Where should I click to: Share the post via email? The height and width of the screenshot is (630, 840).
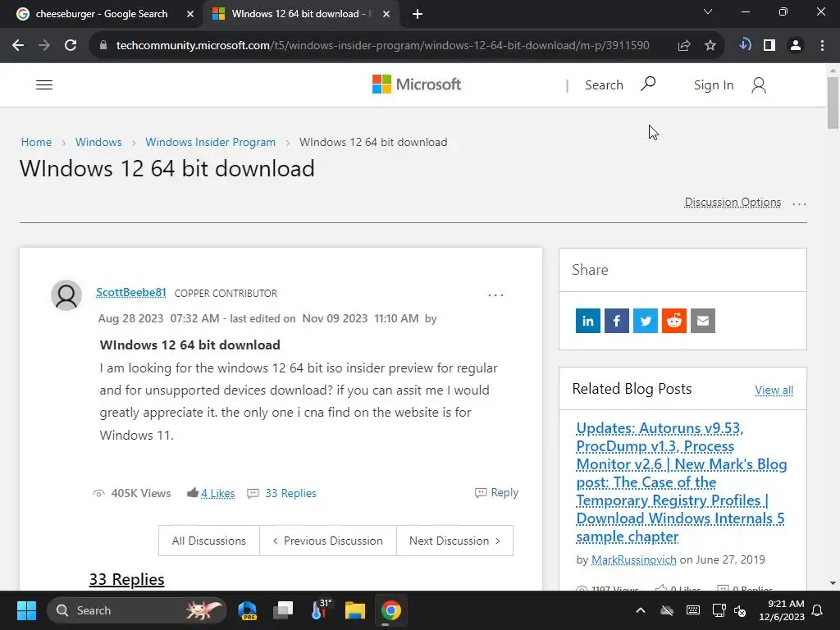pyautogui.click(x=703, y=321)
